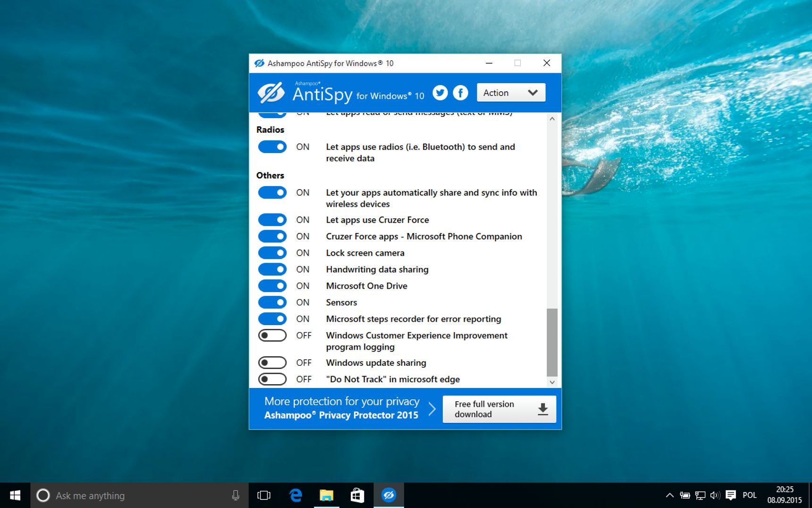This screenshot has height=508, width=812.
Task: Click AntiSpy title bar app icon
Action: click(x=259, y=63)
